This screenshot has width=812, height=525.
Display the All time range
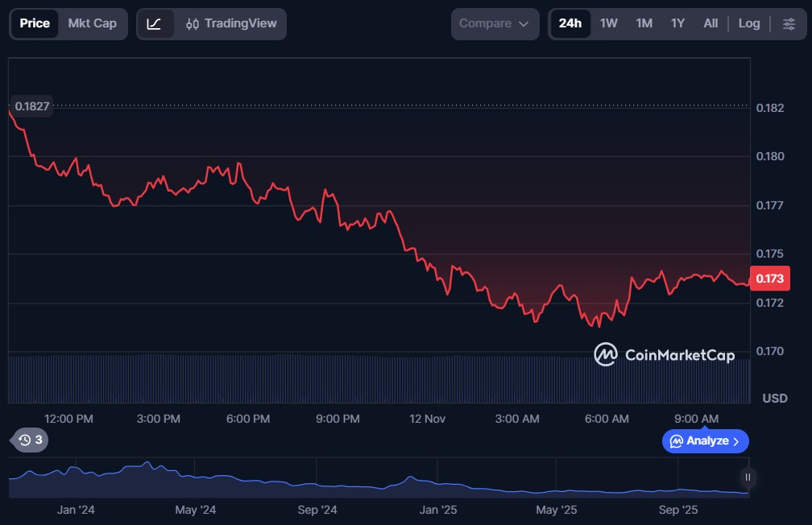[710, 24]
